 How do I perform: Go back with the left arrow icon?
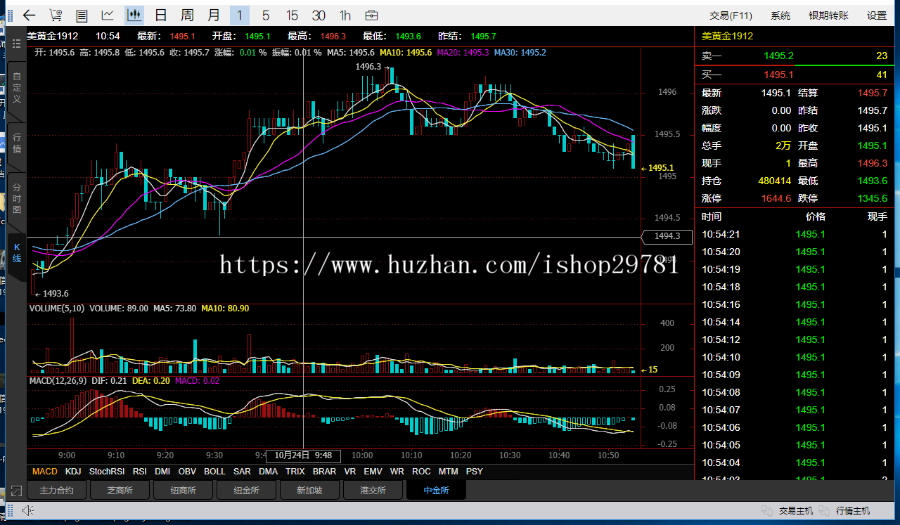(x=29, y=15)
